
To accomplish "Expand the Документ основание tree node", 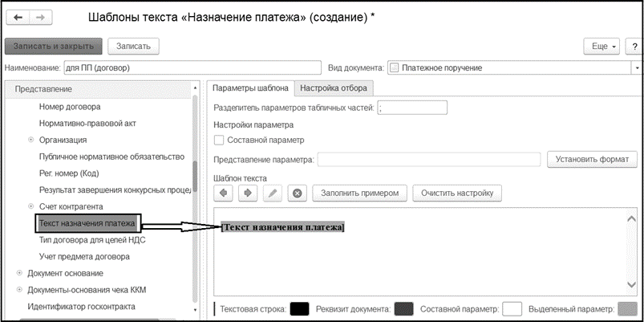I will tap(19, 273).
